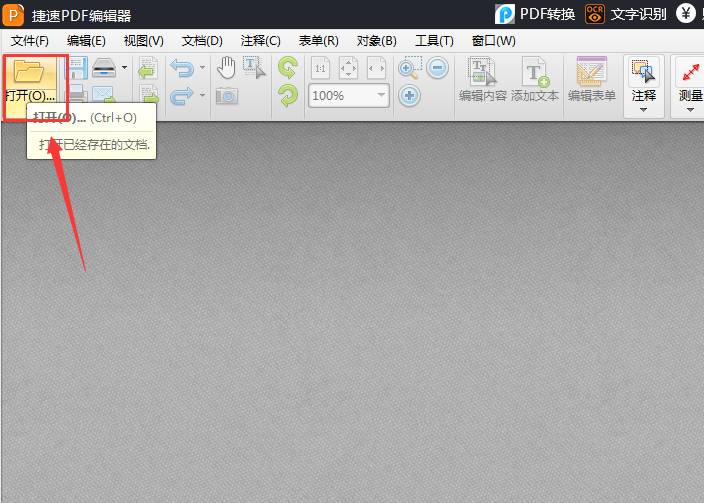Click the ¥ yen circle icon

(686, 13)
